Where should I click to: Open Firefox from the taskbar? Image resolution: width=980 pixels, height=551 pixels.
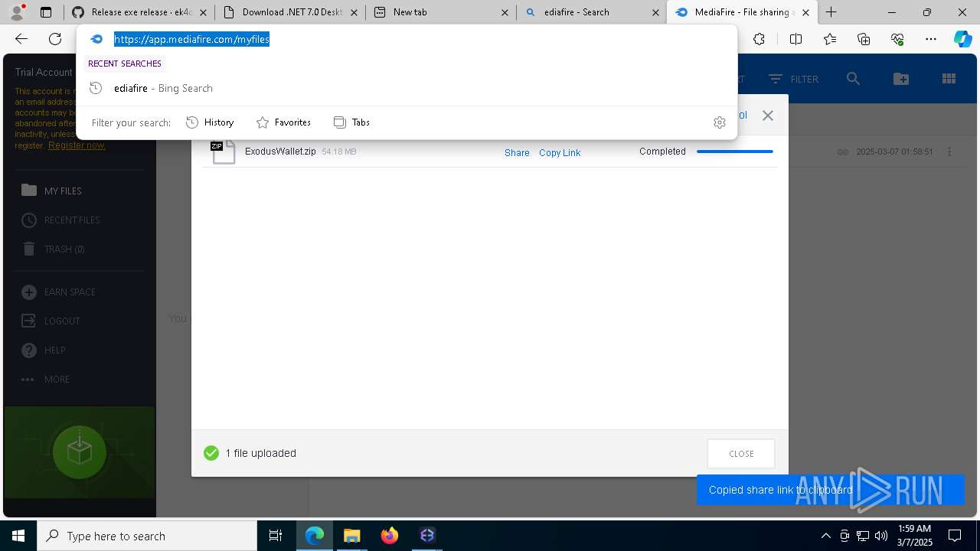click(x=390, y=536)
